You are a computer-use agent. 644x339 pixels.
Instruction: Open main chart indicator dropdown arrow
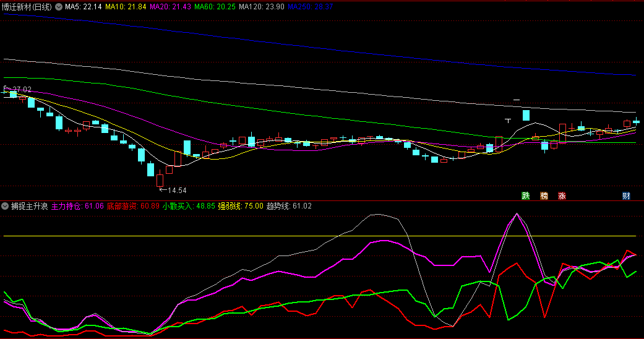click(x=59, y=7)
